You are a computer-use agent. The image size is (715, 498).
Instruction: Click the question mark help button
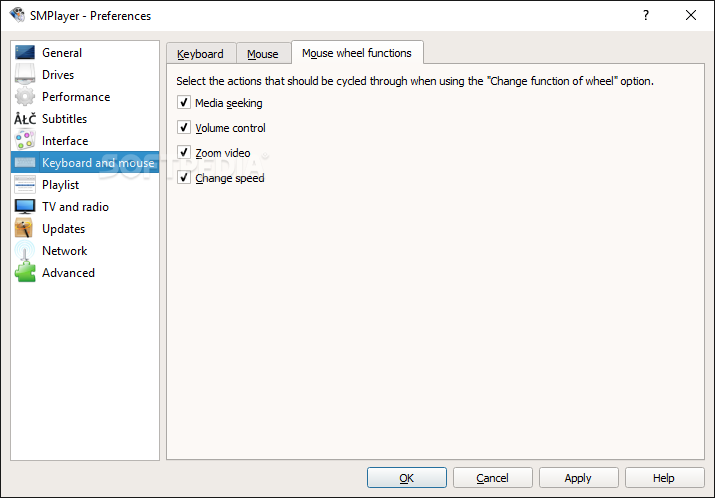(646, 16)
